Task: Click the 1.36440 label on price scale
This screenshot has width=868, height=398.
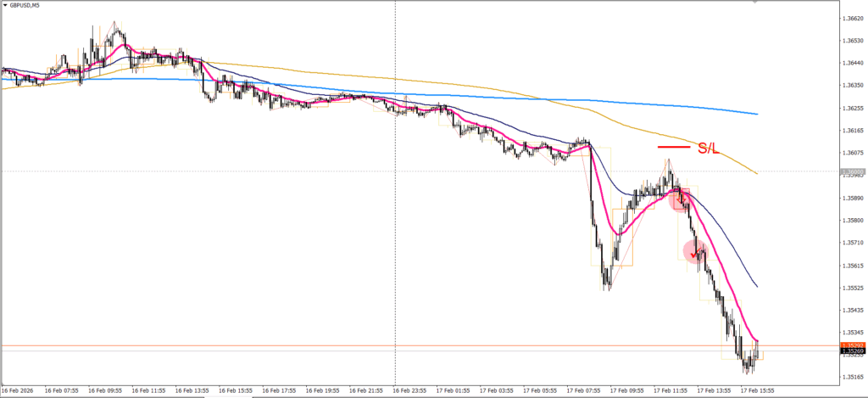Action: click(x=853, y=63)
